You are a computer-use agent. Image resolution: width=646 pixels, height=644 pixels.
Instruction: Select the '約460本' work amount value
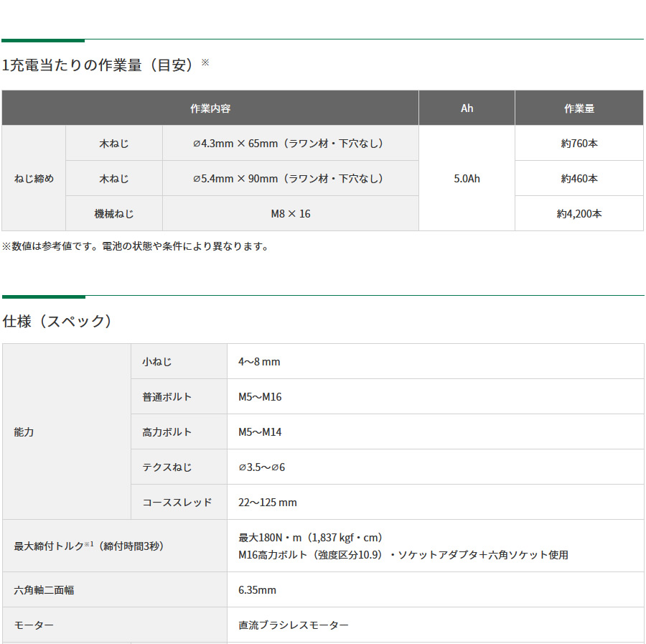click(579, 178)
